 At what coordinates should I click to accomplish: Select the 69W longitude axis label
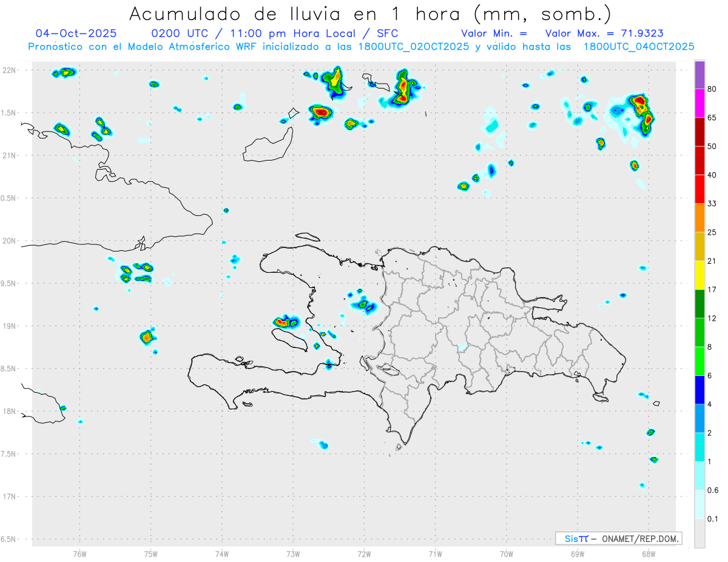(578, 554)
